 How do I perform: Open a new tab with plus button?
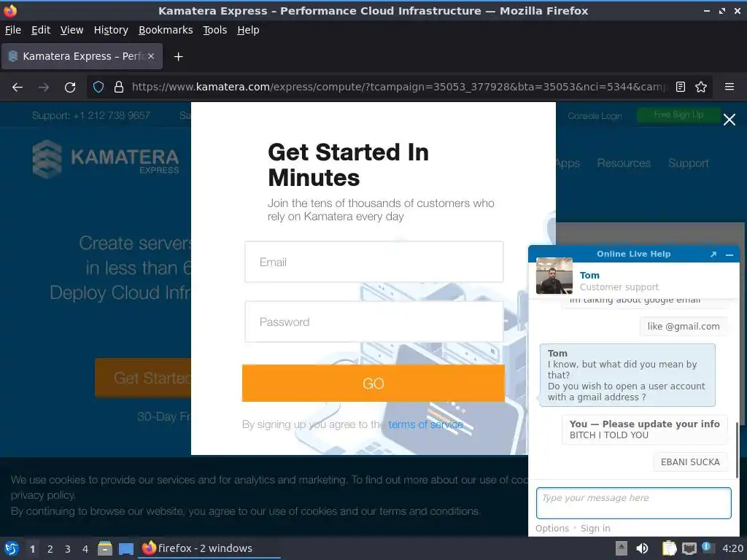(178, 57)
